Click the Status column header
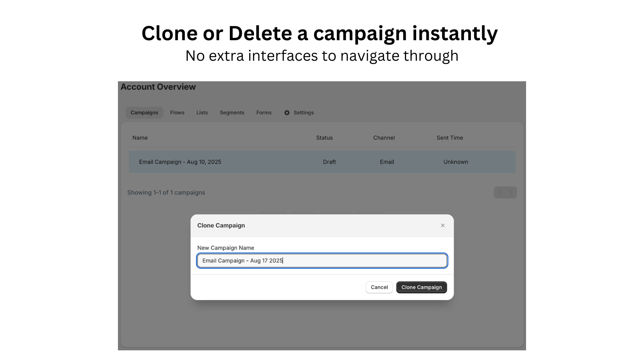Viewport: 644px width, 362px height. 324,138
